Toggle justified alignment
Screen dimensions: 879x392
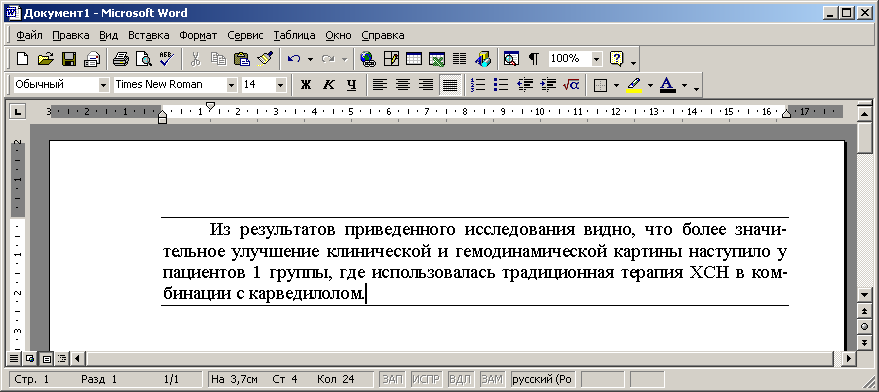pyautogui.click(x=450, y=85)
